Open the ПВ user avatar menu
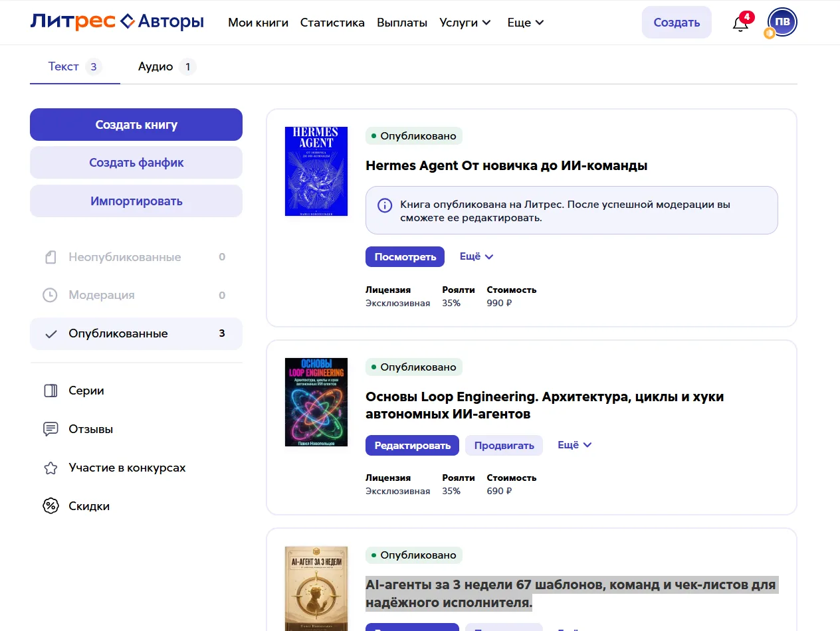840x631 pixels. pos(782,22)
